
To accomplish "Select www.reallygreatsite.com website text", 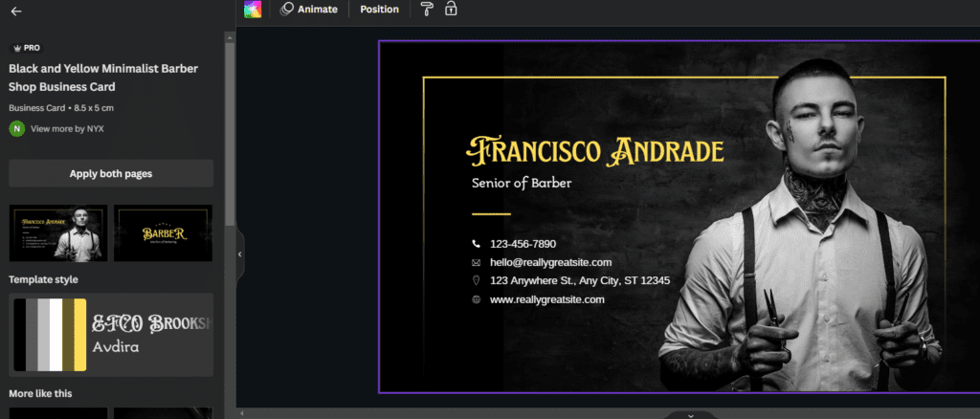I will (x=546, y=299).
